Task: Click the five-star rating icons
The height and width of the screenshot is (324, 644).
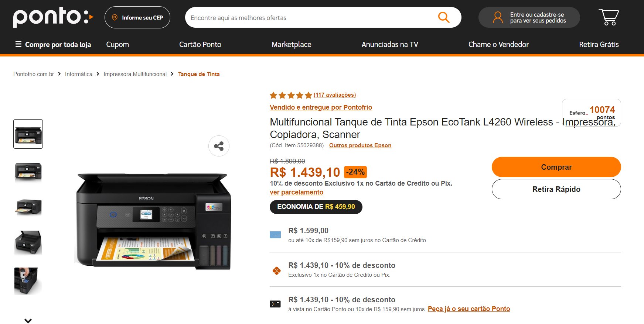Action: pos(291,95)
